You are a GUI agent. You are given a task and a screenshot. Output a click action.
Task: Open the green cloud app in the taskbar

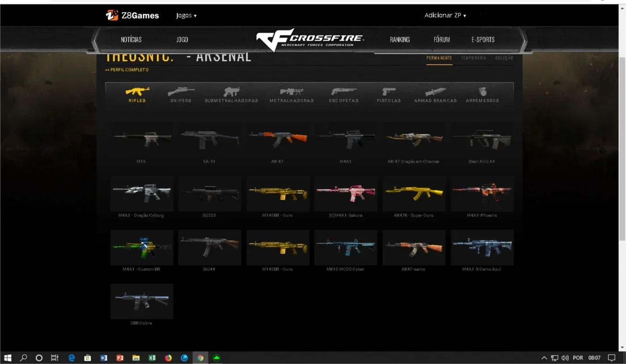click(216, 358)
